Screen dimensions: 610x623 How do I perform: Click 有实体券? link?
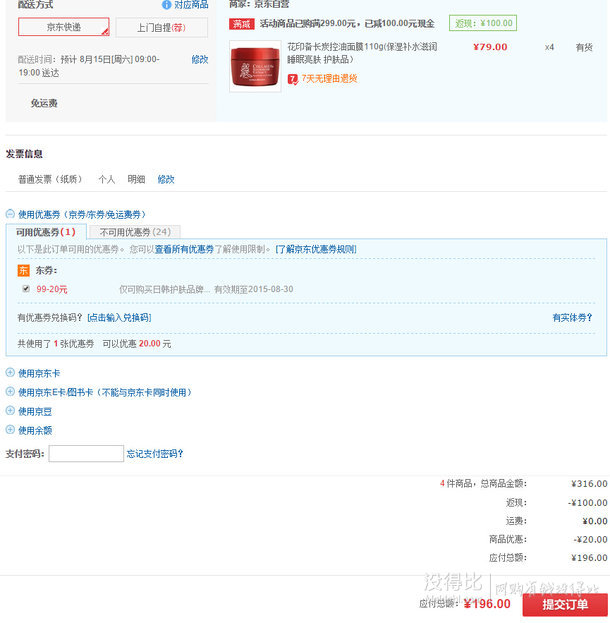(x=572, y=317)
